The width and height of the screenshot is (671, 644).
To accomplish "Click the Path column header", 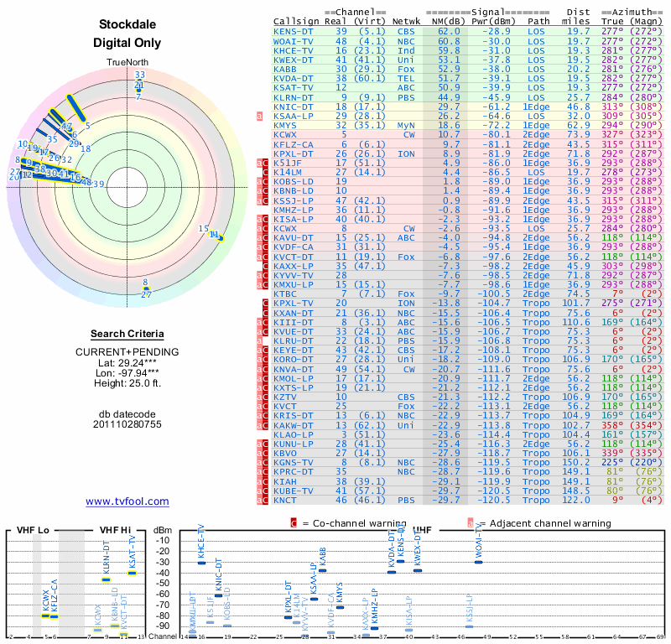I will pos(538,22).
